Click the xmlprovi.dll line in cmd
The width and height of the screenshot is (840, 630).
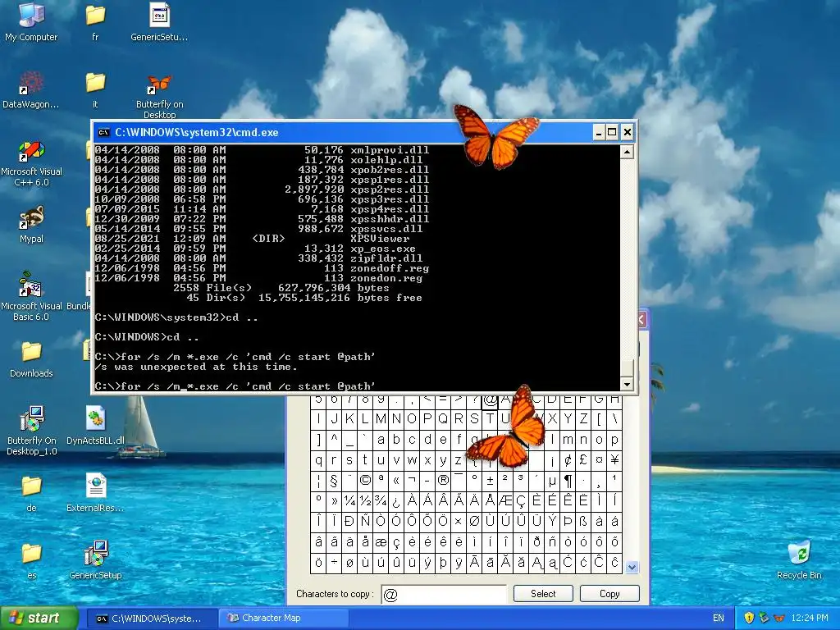262,150
